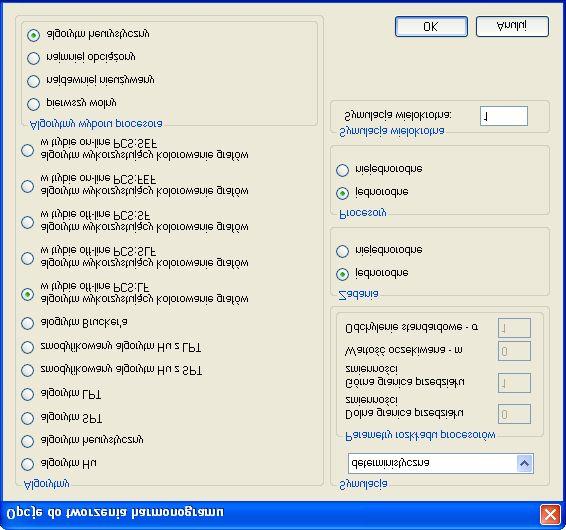Choose 'zmodyfikowany algorytm Hu z LPT'
Image resolution: width=566 pixels, height=530 pixels.
pos(27,347)
